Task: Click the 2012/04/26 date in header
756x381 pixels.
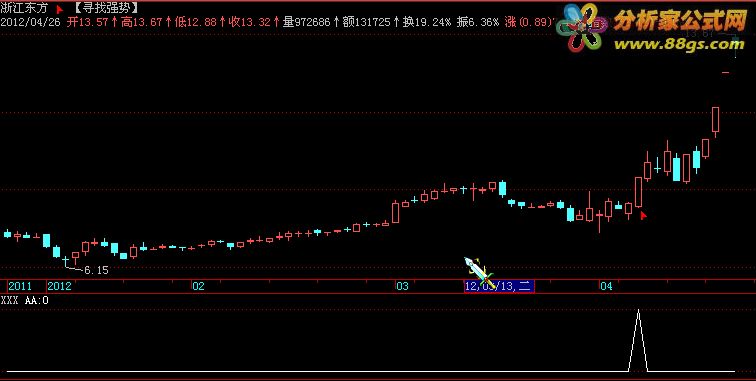Action: point(30,22)
